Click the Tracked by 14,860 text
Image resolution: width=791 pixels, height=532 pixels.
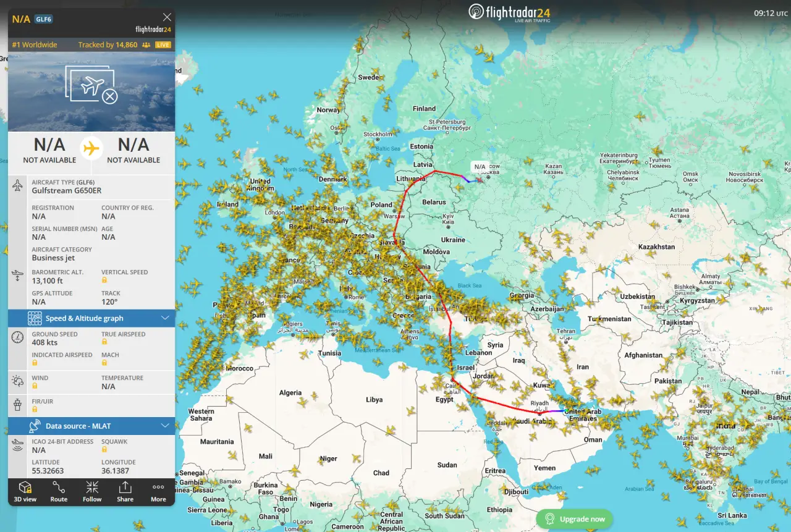point(108,45)
